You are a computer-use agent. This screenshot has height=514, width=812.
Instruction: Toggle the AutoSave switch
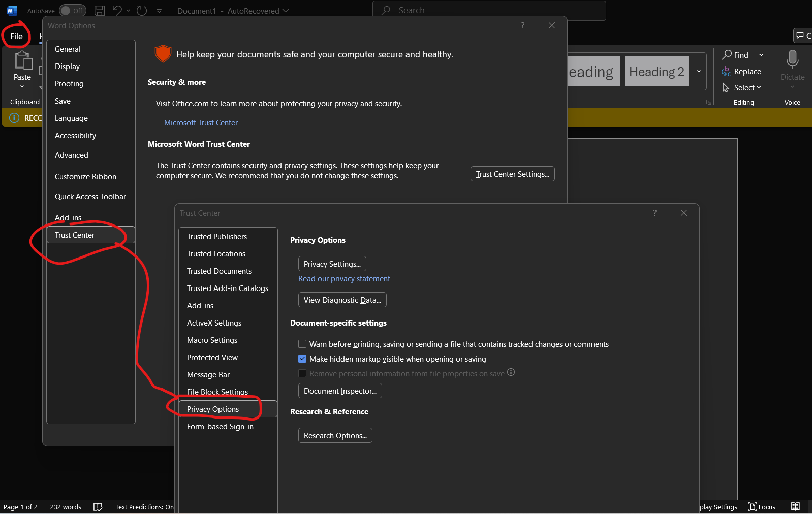[x=73, y=11]
